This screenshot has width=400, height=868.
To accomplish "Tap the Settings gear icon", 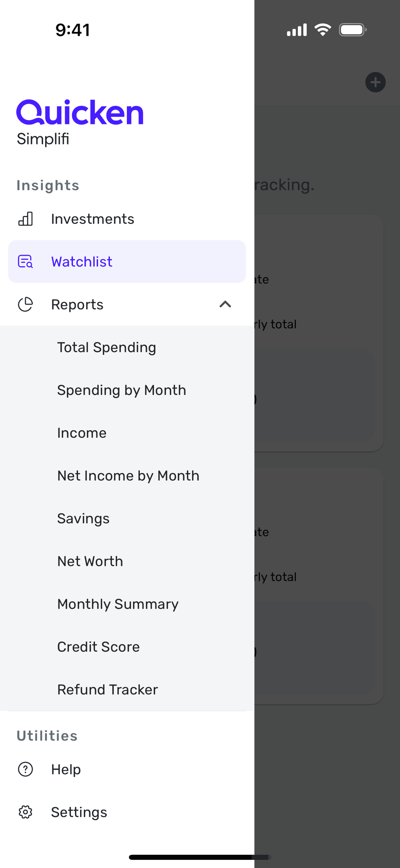I will click(x=25, y=812).
